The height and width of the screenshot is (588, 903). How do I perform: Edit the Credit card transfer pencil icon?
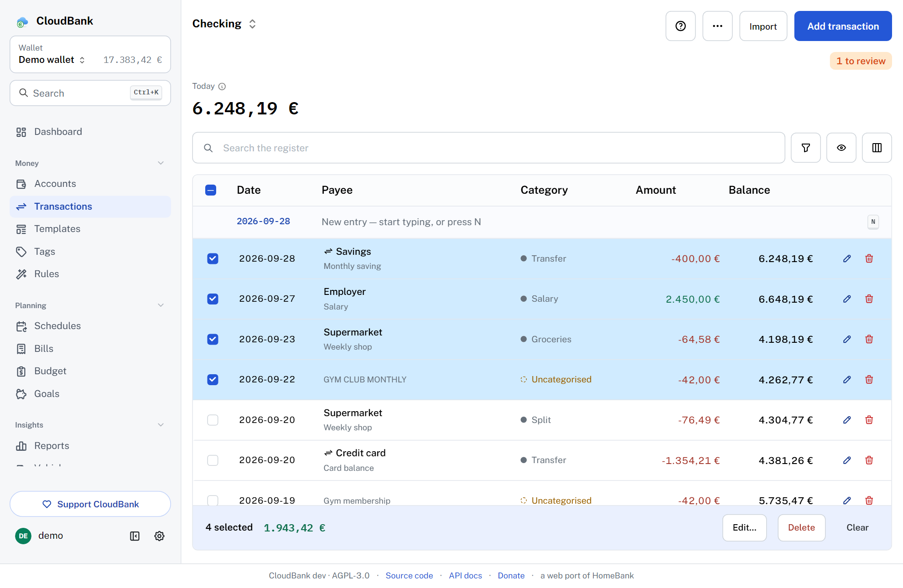tap(847, 460)
